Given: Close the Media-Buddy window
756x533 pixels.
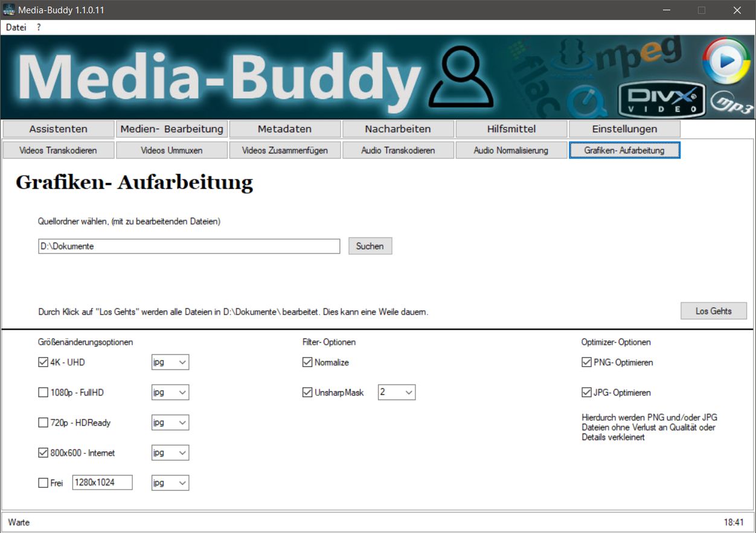Looking at the screenshot, I should (737, 10).
